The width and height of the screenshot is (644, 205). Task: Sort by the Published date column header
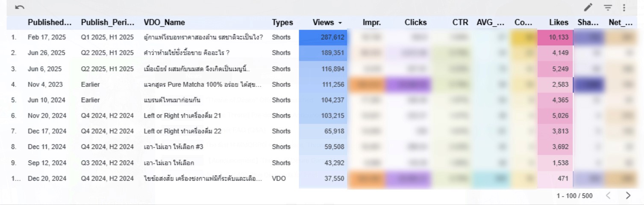point(50,22)
